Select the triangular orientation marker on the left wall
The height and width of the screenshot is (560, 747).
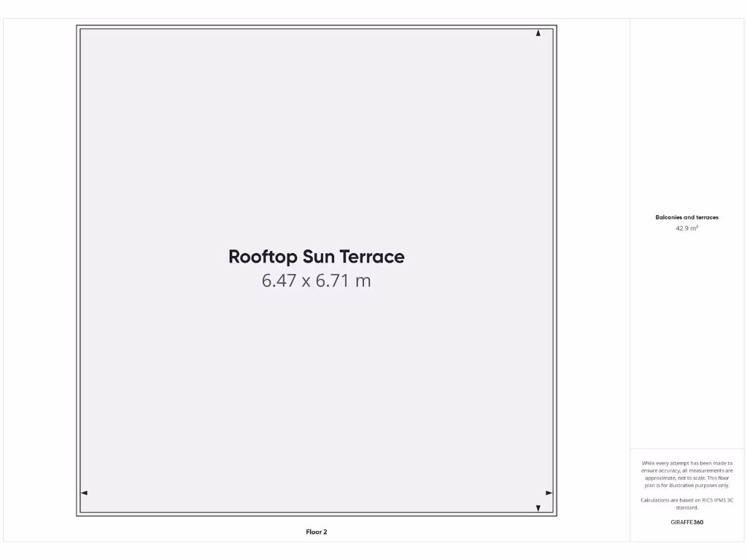(x=84, y=493)
